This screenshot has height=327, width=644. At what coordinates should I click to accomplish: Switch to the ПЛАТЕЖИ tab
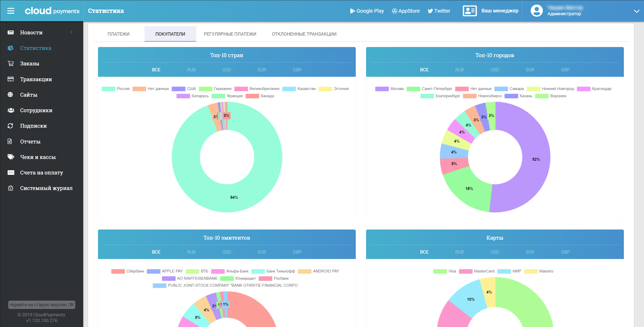click(119, 34)
